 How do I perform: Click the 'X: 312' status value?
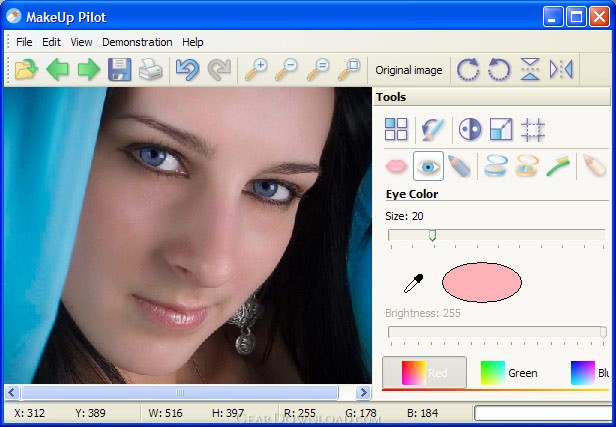29,413
